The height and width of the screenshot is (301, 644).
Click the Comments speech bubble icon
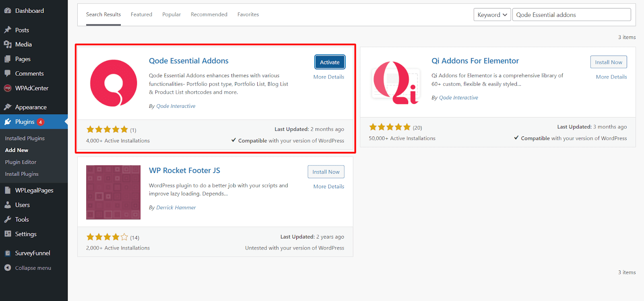tap(8, 73)
